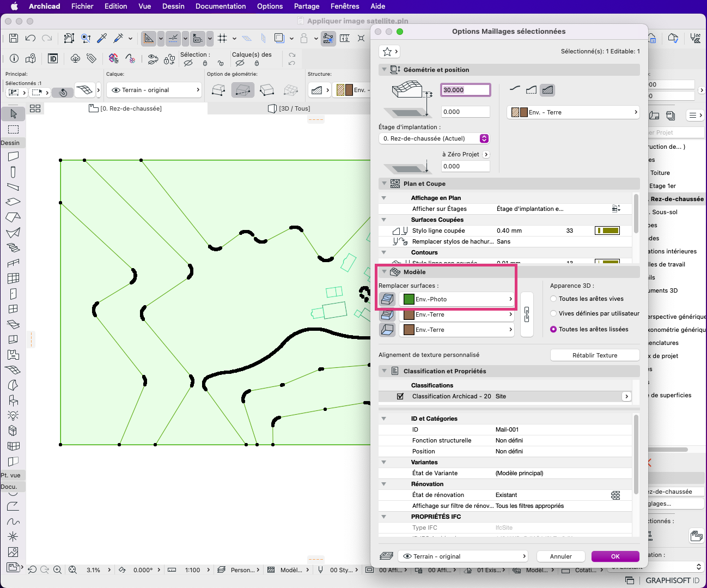Viewport: 707px width, 588px height.
Task: Open the Favorites star button
Action: pos(389,52)
